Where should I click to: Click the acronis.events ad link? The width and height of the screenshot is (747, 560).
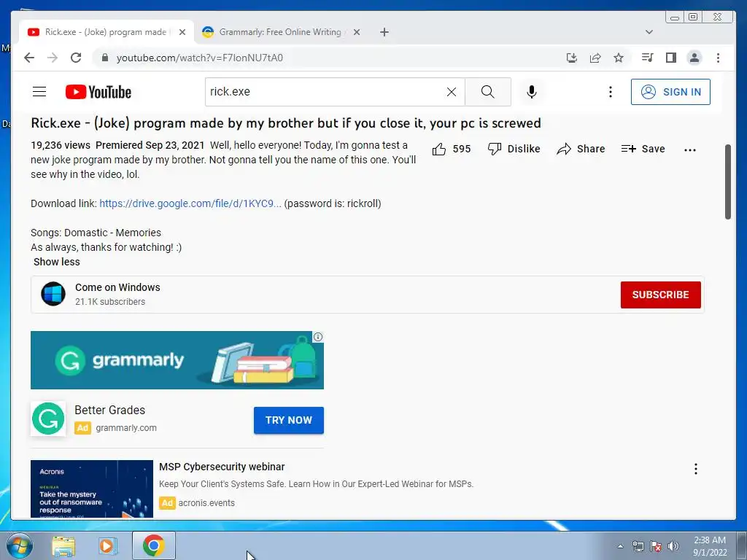(206, 503)
